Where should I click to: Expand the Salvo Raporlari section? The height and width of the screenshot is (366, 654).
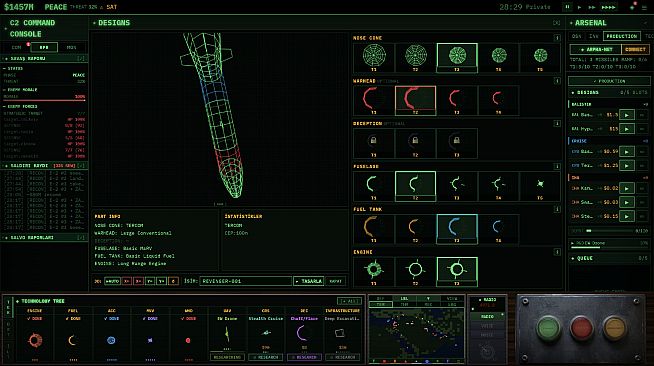45,238
